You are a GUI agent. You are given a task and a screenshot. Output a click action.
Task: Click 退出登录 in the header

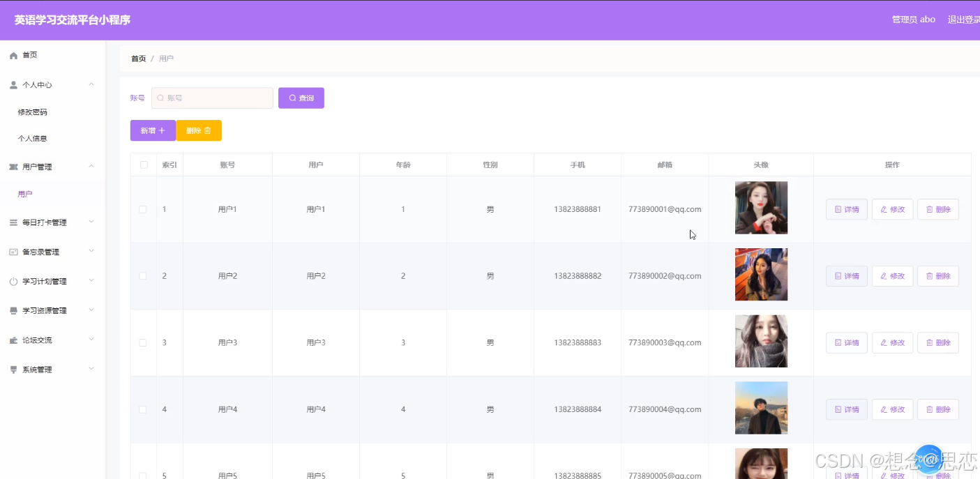tap(963, 20)
